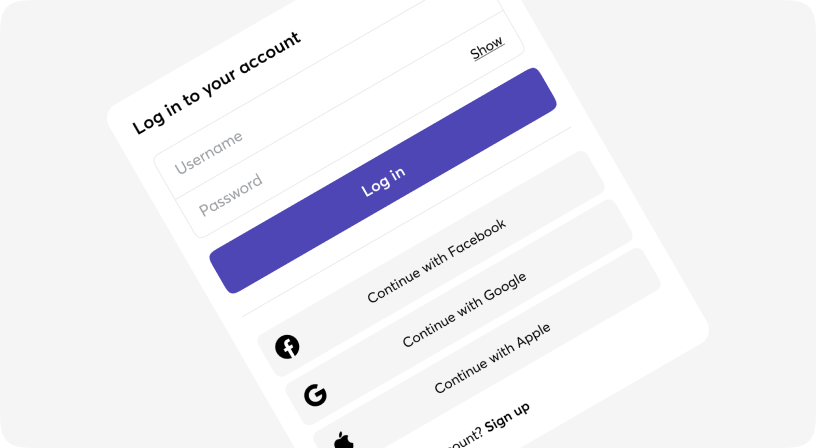The image size is (816, 448).
Task: Click the divider line below the Log in button
Action: click(406, 222)
